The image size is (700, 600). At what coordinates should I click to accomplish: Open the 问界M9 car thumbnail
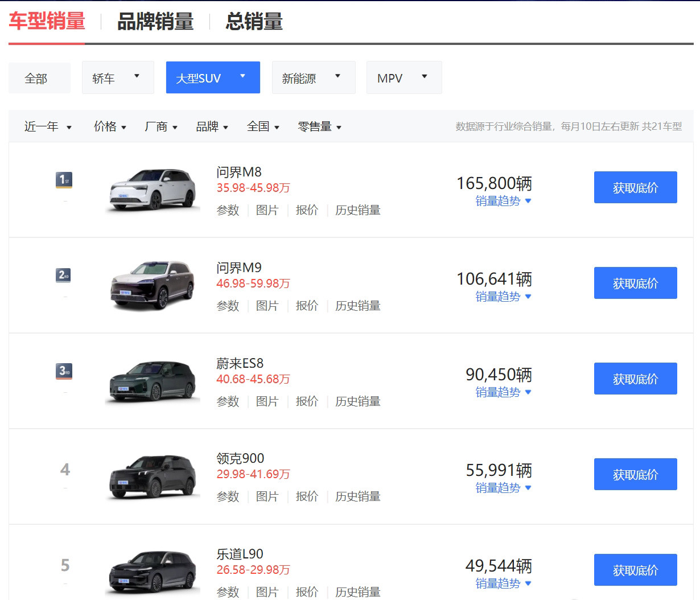pyautogui.click(x=153, y=286)
